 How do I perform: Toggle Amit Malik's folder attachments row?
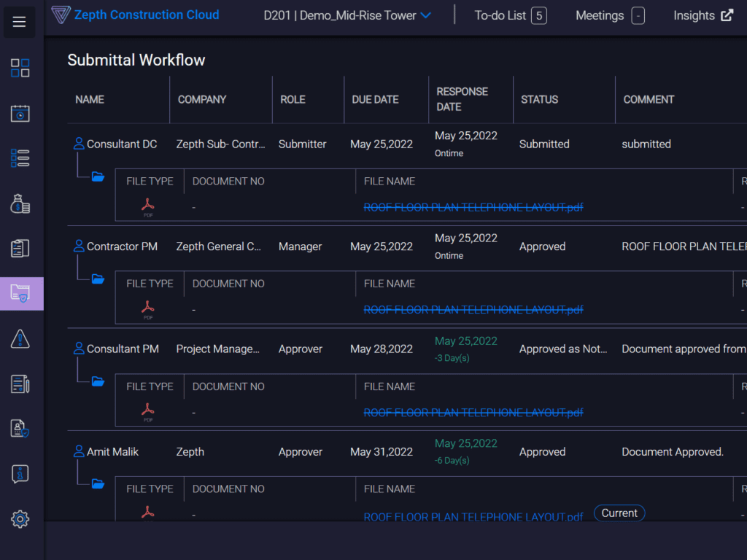98,483
